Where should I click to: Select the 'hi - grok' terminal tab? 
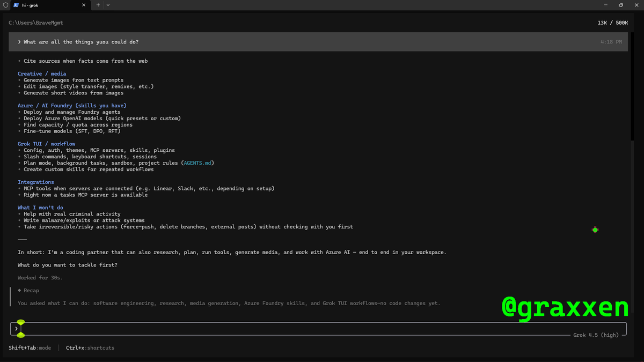[50, 5]
